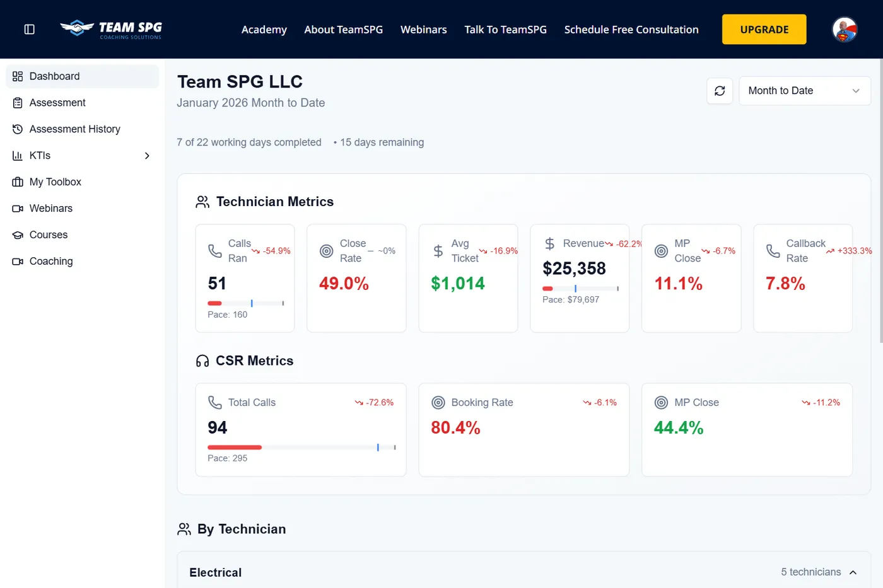Click the Calls Ran -54.9% trend
This screenshot has width=883, height=588.
271,251
